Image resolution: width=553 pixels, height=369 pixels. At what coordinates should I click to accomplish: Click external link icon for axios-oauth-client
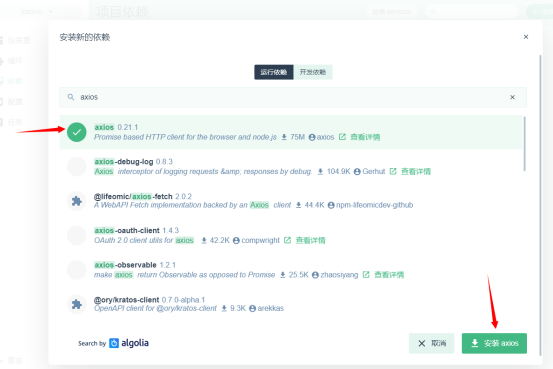(x=287, y=240)
